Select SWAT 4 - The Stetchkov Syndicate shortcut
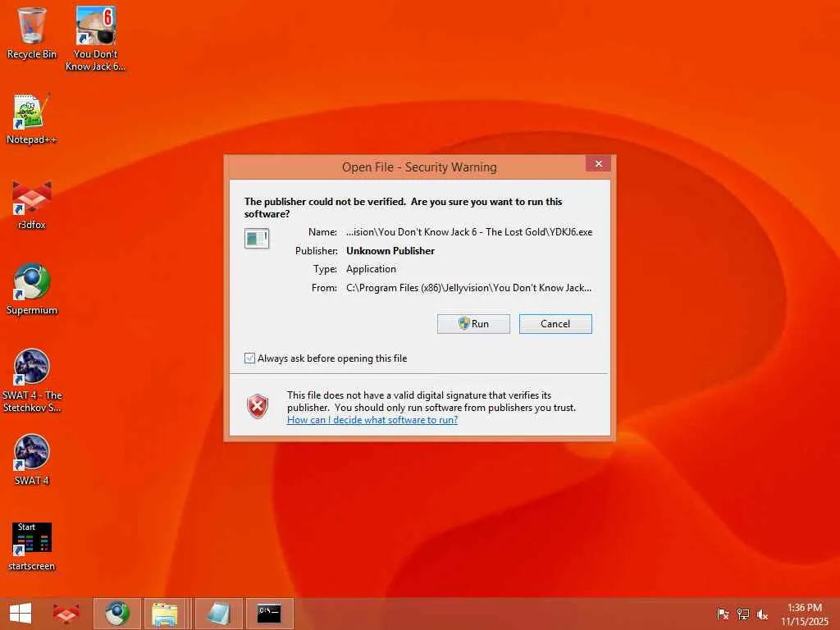840x630 pixels. pyautogui.click(x=32, y=381)
